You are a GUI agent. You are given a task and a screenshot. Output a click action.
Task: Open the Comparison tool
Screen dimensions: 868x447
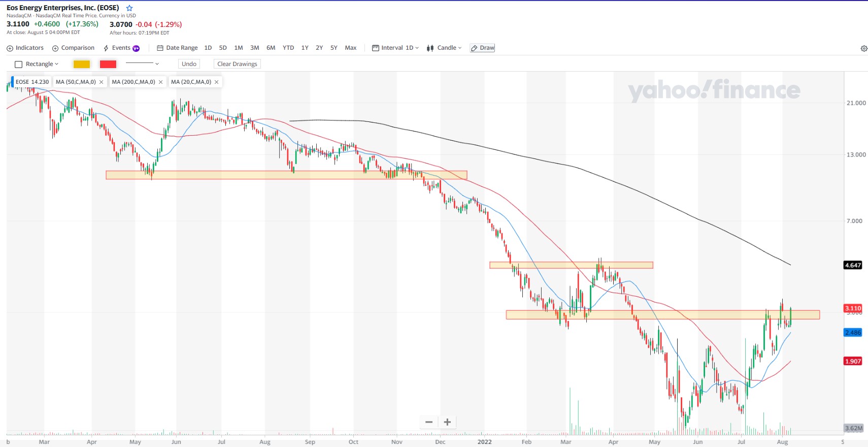(x=73, y=48)
